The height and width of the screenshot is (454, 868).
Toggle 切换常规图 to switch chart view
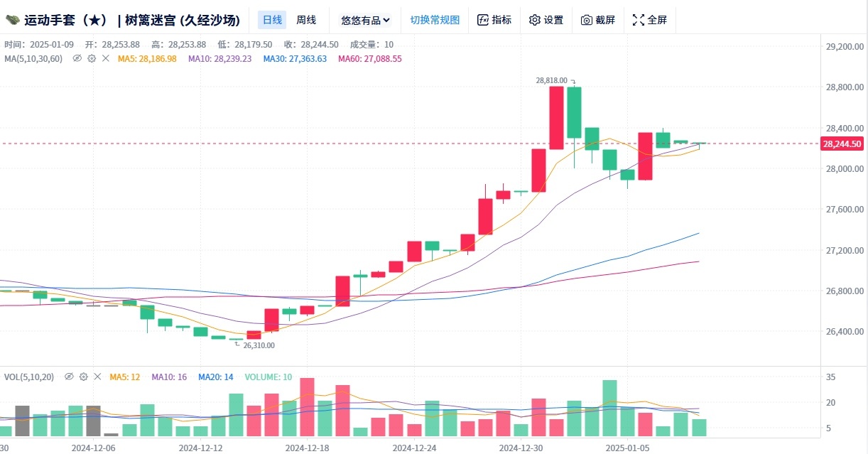(435, 20)
